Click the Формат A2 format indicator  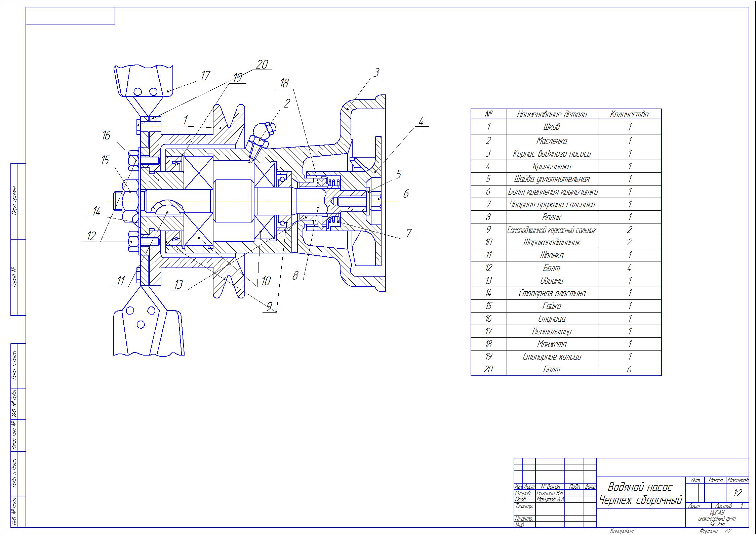tap(708, 530)
